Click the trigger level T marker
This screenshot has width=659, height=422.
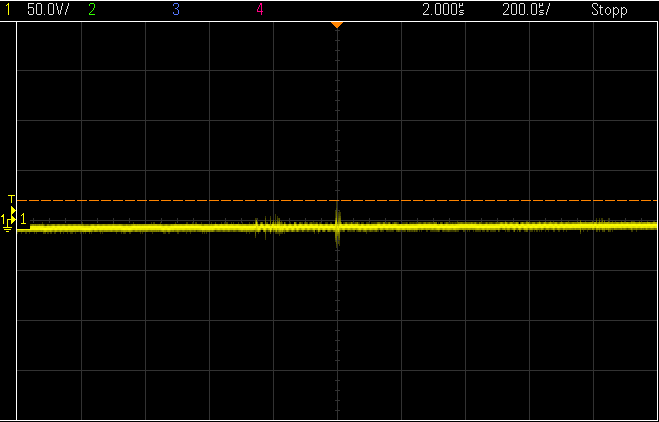tap(12, 200)
